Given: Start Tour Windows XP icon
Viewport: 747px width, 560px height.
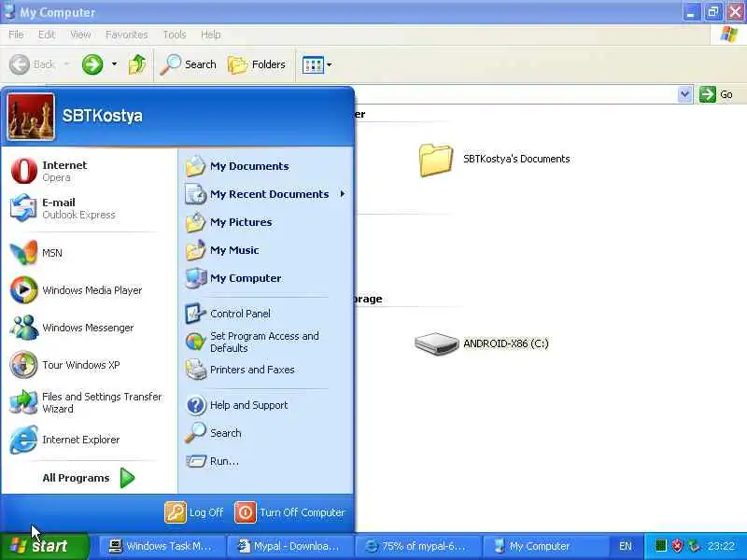Looking at the screenshot, I should point(23,365).
